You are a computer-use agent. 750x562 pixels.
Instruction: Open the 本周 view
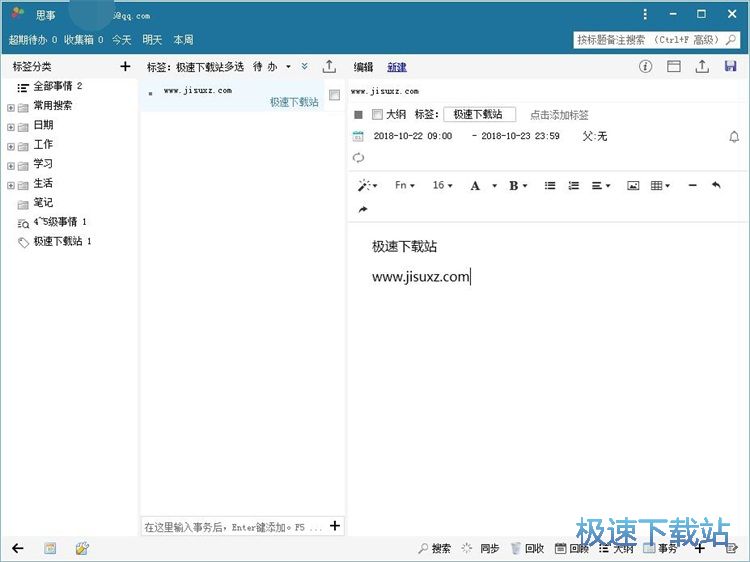(x=183, y=40)
